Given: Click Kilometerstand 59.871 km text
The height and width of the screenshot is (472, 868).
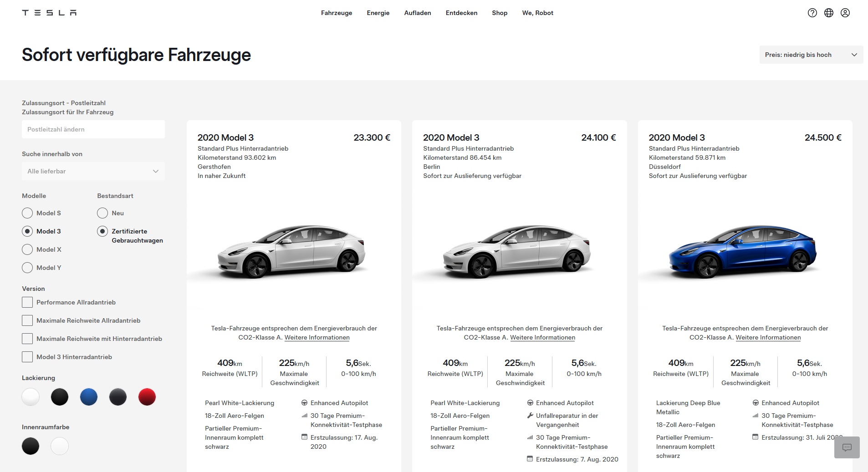Looking at the screenshot, I should coord(687,157).
